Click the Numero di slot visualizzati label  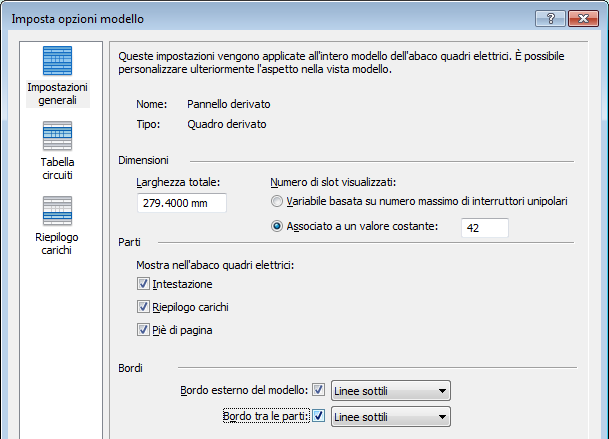(x=333, y=182)
